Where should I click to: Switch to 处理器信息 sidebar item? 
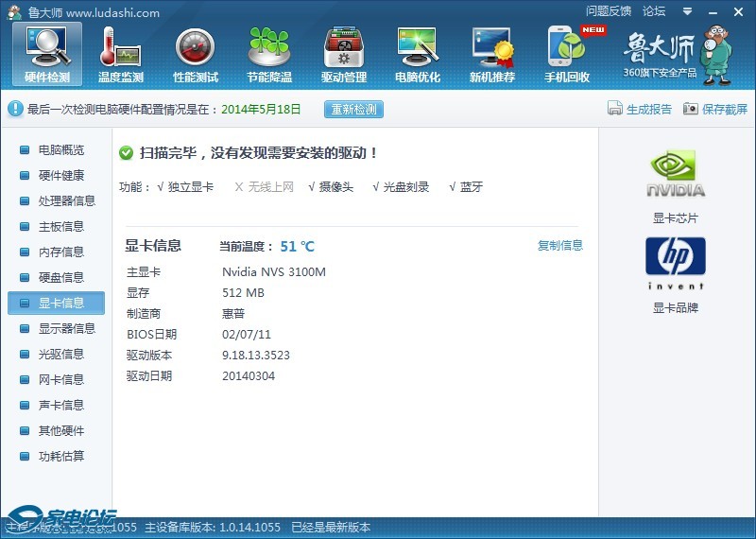66,200
